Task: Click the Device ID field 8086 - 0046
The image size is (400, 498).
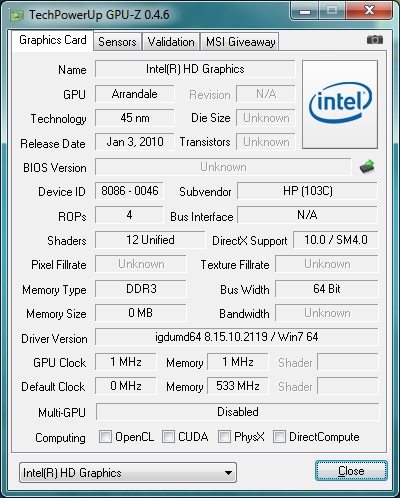Action: pos(129,191)
